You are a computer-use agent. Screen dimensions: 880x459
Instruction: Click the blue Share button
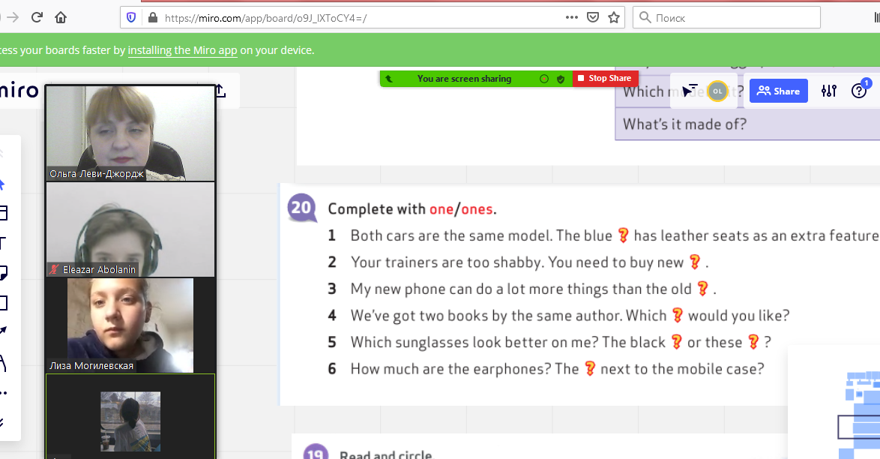[778, 91]
